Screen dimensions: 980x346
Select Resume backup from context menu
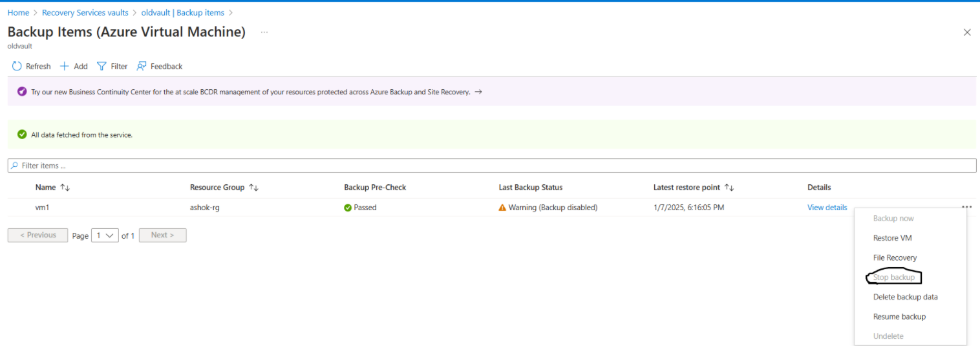click(x=899, y=316)
